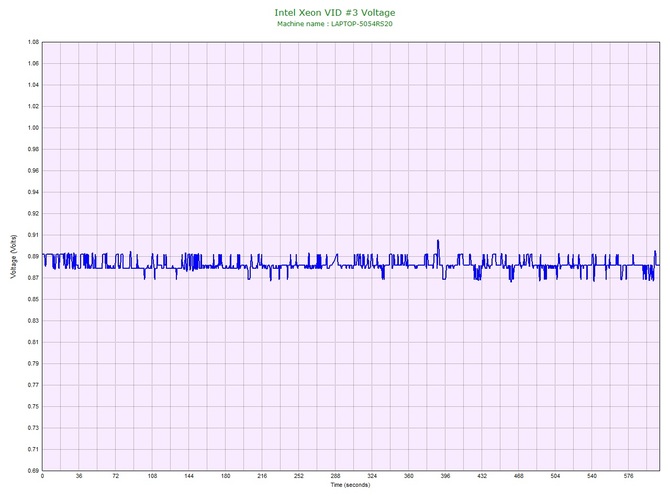
Task: Click the "Voltage (Volts)" y-axis label
Action: tap(14, 256)
